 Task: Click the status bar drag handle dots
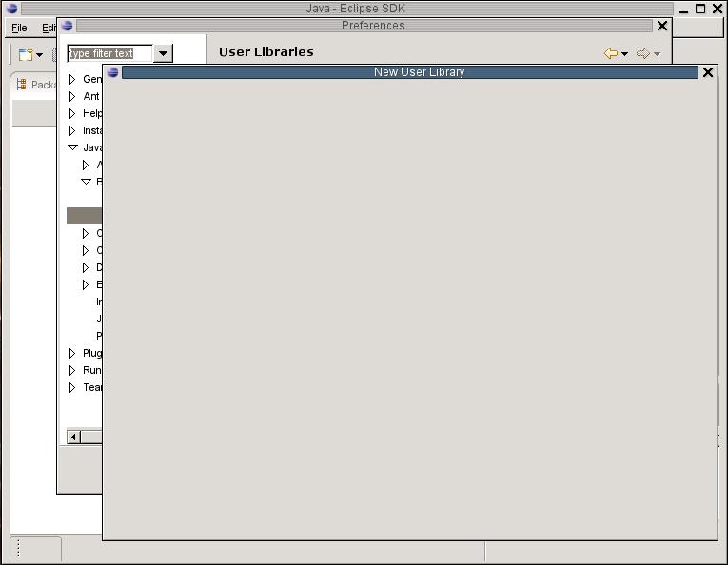click(x=19, y=549)
